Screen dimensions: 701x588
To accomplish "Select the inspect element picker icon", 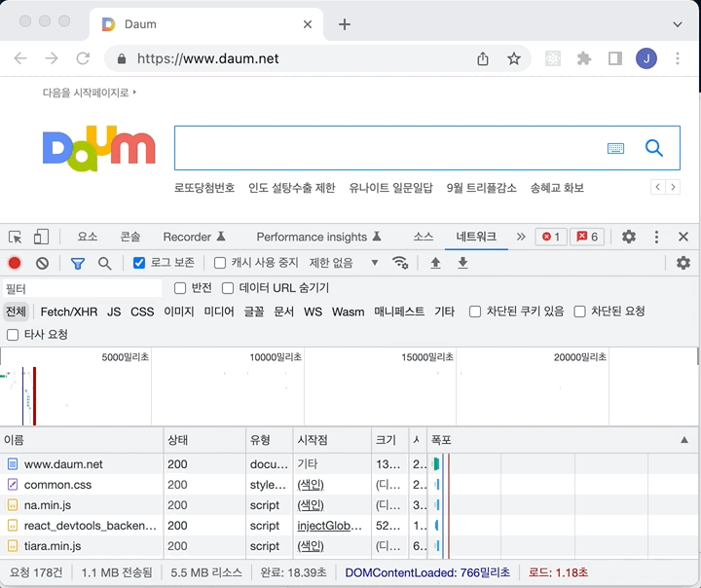I will (16, 237).
